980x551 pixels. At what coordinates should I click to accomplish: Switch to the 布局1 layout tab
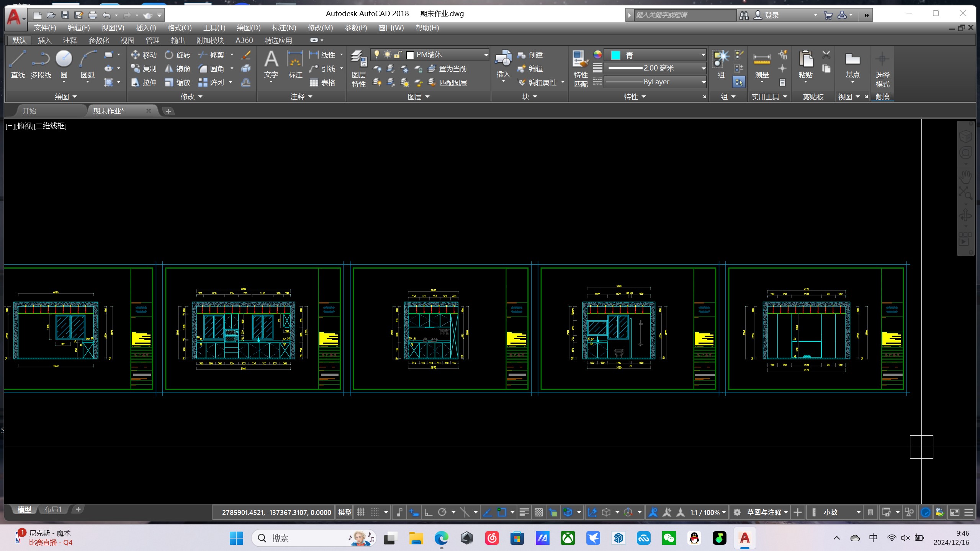coord(53,509)
